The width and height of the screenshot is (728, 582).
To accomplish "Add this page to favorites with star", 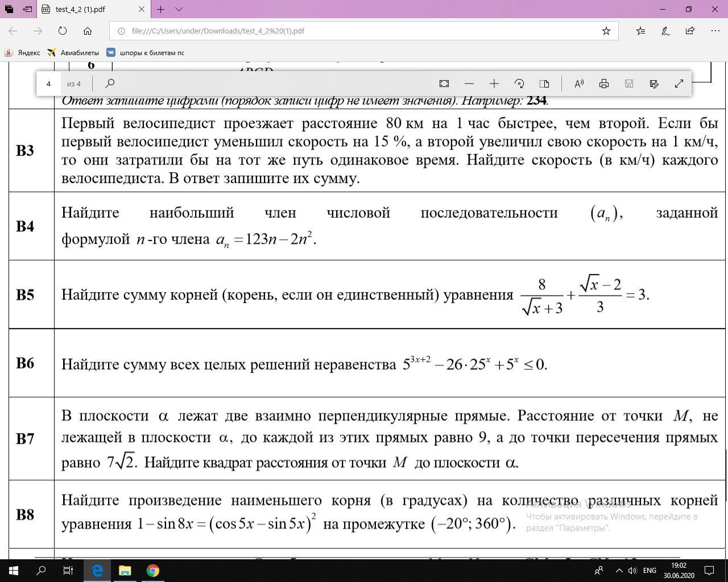I will point(606,31).
